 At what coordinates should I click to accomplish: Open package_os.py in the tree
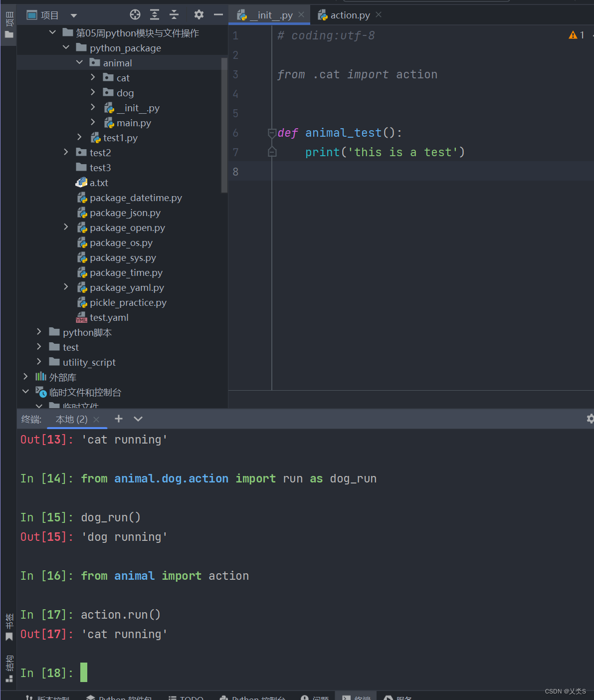pyautogui.click(x=121, y=242)
